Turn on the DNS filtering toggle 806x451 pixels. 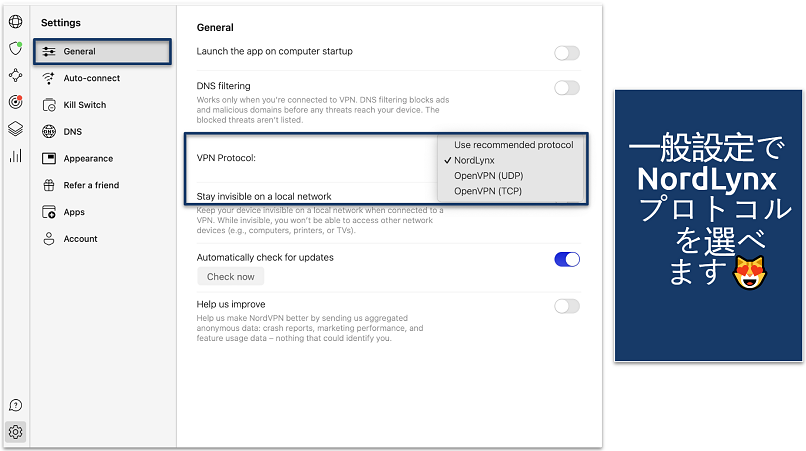tap(566, 88)
